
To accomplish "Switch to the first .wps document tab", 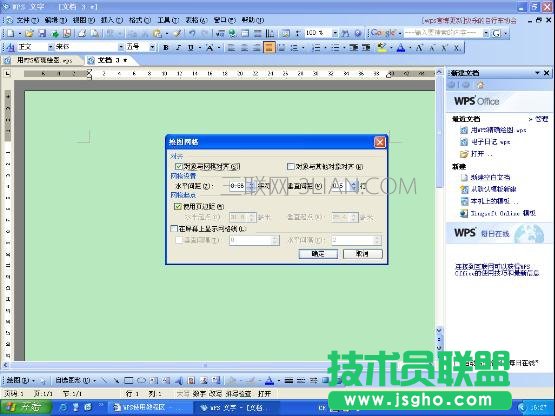I will point(42,61).
